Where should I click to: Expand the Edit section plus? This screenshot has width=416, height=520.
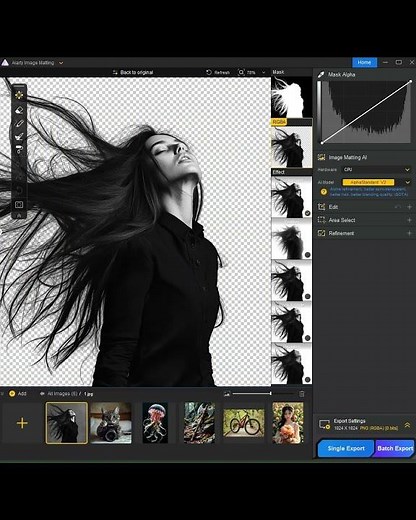point(409,207)
